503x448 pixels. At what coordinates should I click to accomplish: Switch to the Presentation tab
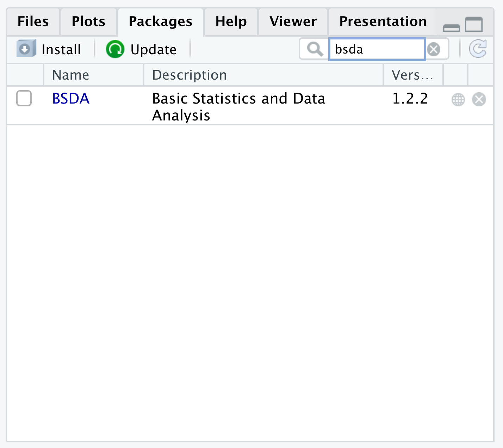point(383,21)
